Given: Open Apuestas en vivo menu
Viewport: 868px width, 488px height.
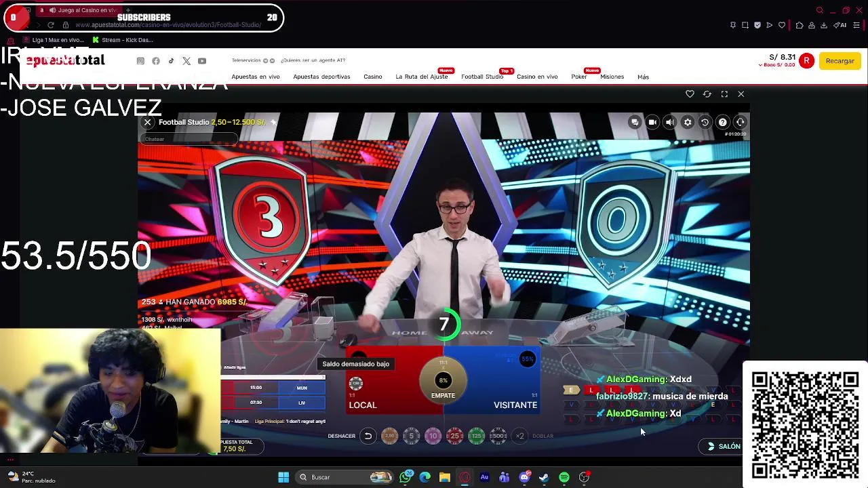Looking at the screenshot, I should pos(256,77).
